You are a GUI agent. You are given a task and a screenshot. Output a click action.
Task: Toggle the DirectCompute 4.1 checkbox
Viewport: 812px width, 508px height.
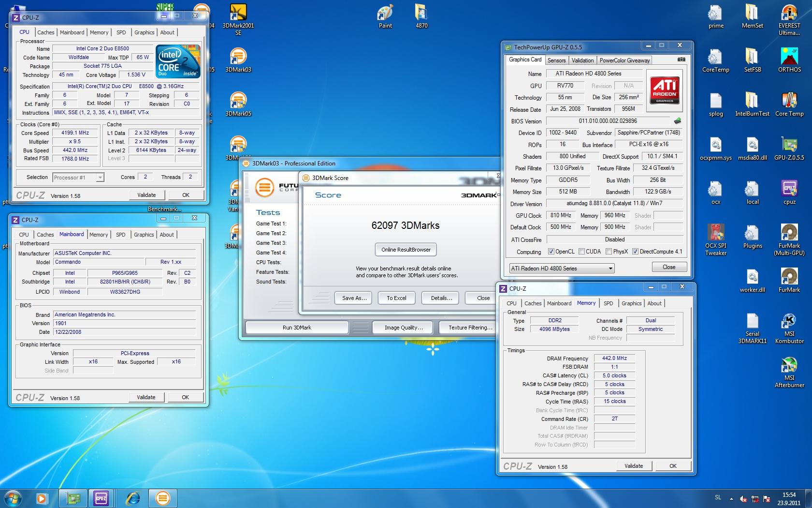pos(636,252)
